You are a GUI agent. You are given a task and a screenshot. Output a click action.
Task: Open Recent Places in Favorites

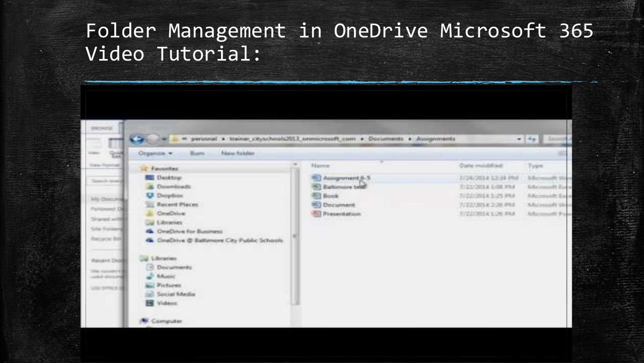177,204
